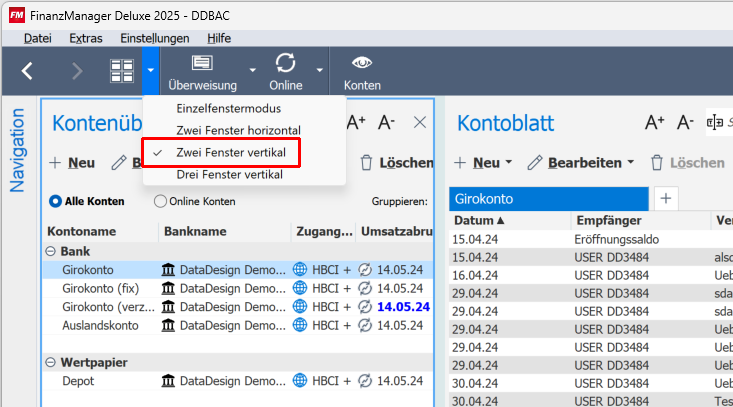Screen dimensions: 733x407
Task: Sort by the Kontoname column header
Action: click(x=82, y=231)
